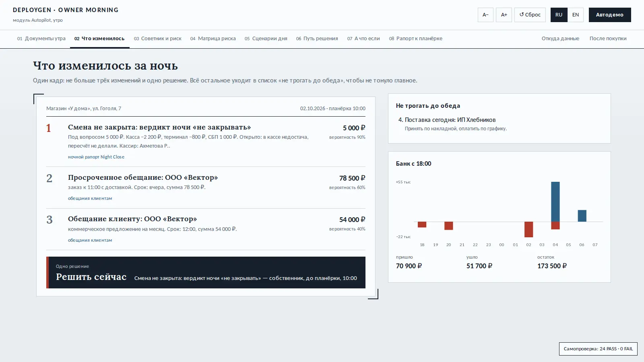The image size is (644, 362).
Task: Open the Советник и риск tab
Action: tap(158, 39)
